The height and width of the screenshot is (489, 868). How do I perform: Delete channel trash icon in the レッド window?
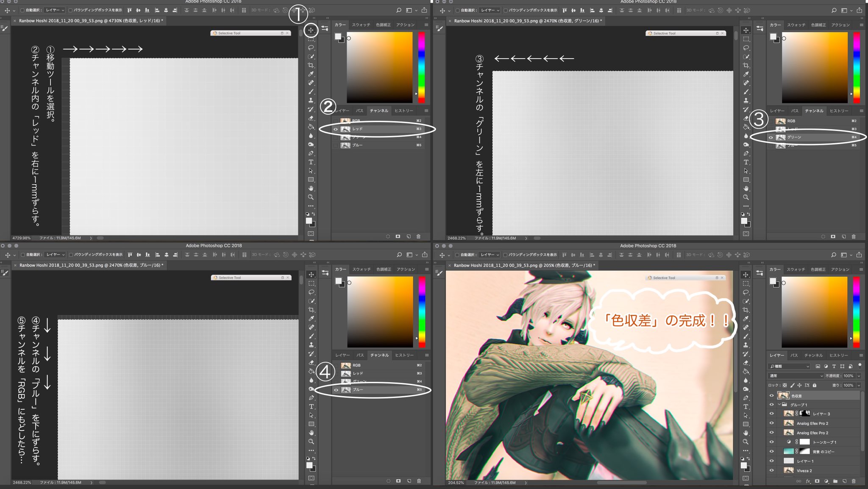pyautogui.click(x=418, y=236)
